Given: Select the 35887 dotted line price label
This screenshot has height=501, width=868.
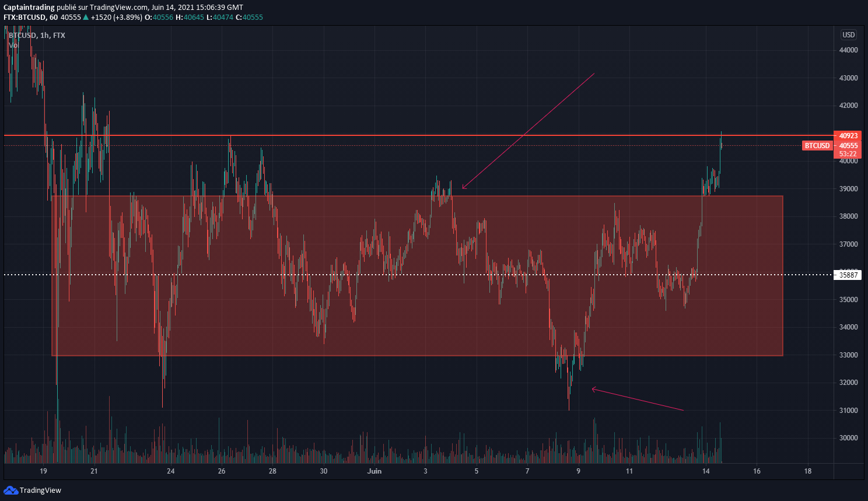Looking at the screenshot, I should (x=848, y=275).
